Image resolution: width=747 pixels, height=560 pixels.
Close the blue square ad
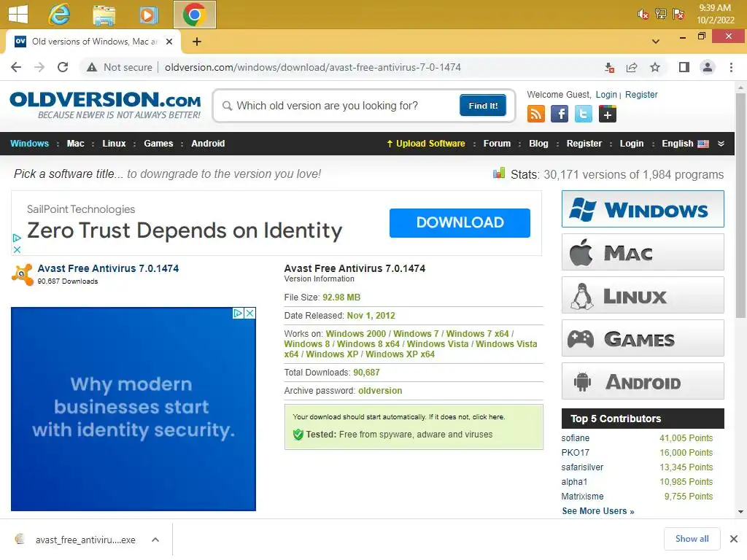coord(249,313)
